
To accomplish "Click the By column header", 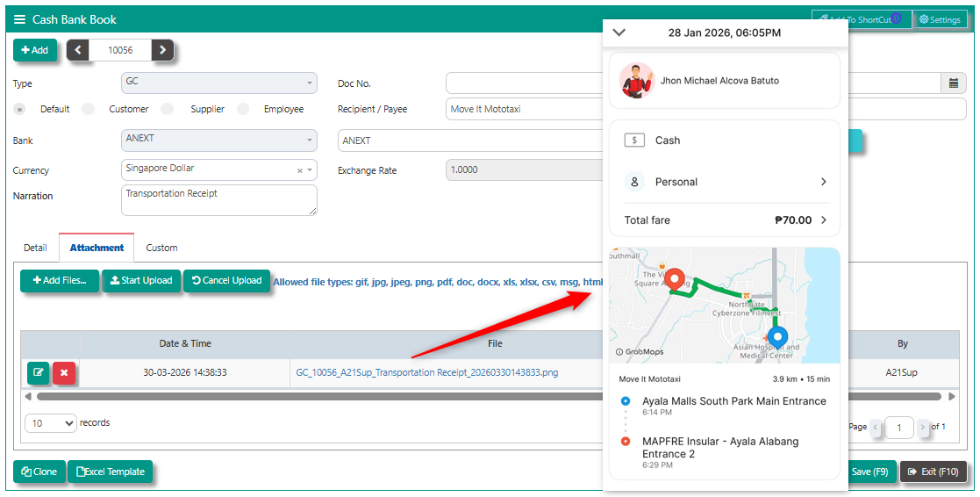I will tap(903, 343).
